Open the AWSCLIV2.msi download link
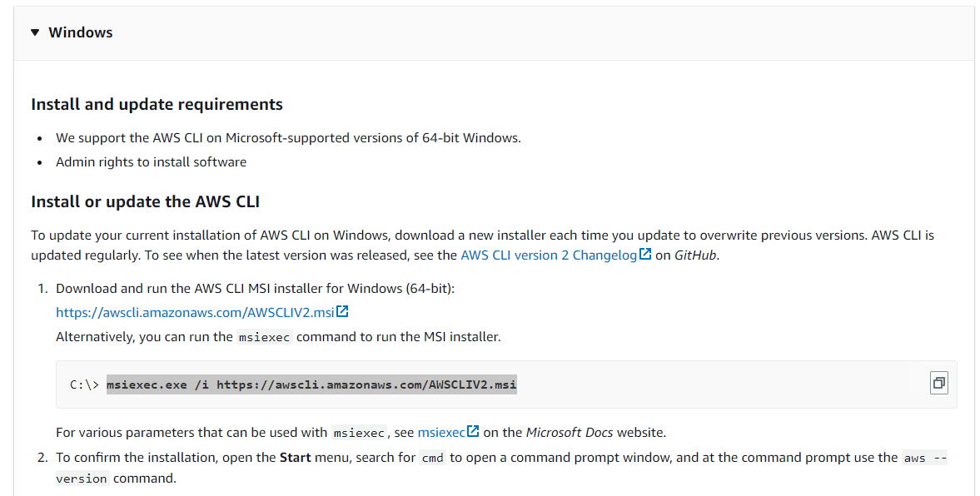Image resolution: width=980 pixels, height=496 pixels. [x=195, y=312]
